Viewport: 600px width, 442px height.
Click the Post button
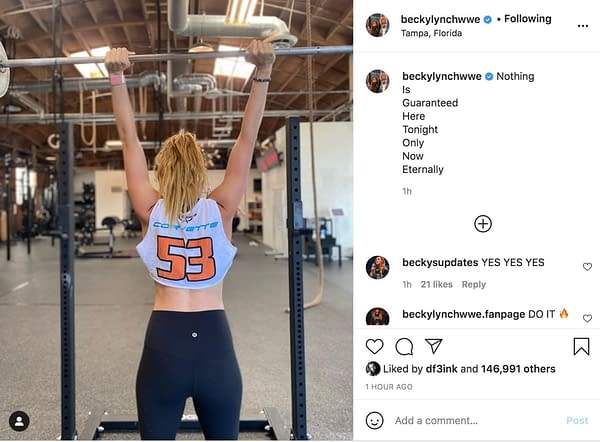(x=577, y=421)
